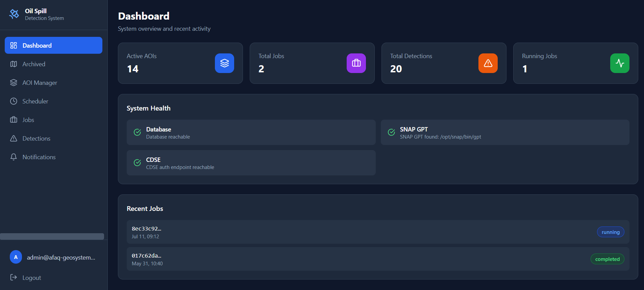Click the green activity icon on Running Jobs card
The height and width of the screenshot is (290, 644).
pos(620,63)
